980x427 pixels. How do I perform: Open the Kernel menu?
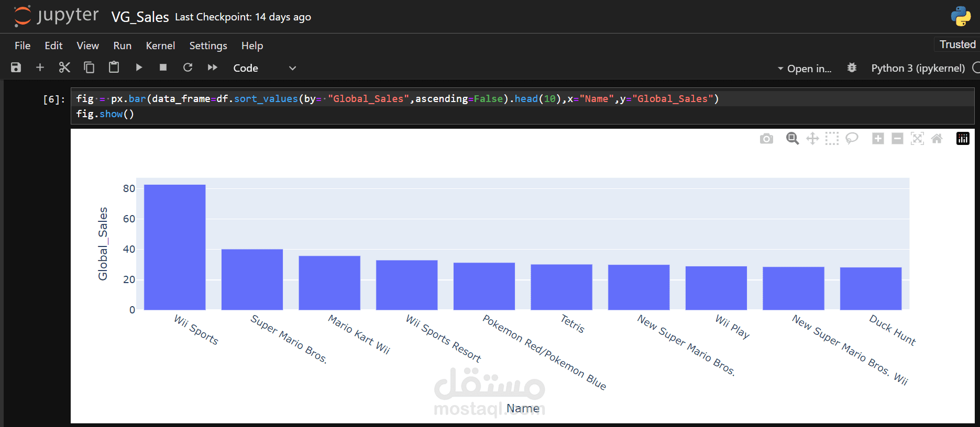point(160,46)
